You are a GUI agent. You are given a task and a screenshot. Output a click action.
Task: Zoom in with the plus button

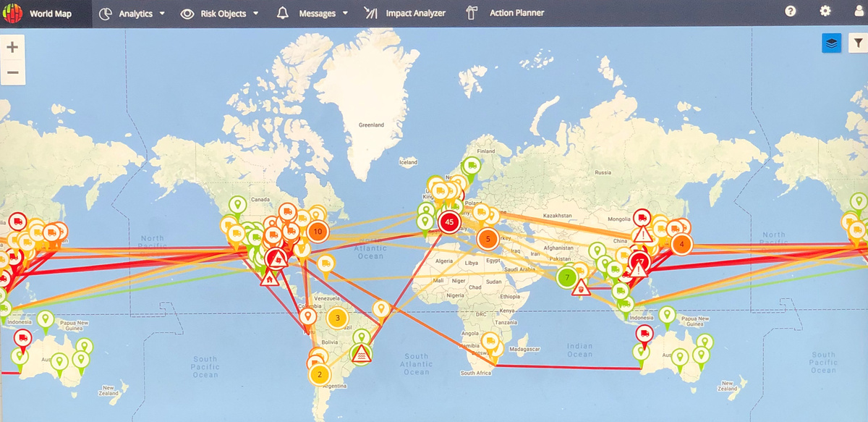(x=12, y=47)
